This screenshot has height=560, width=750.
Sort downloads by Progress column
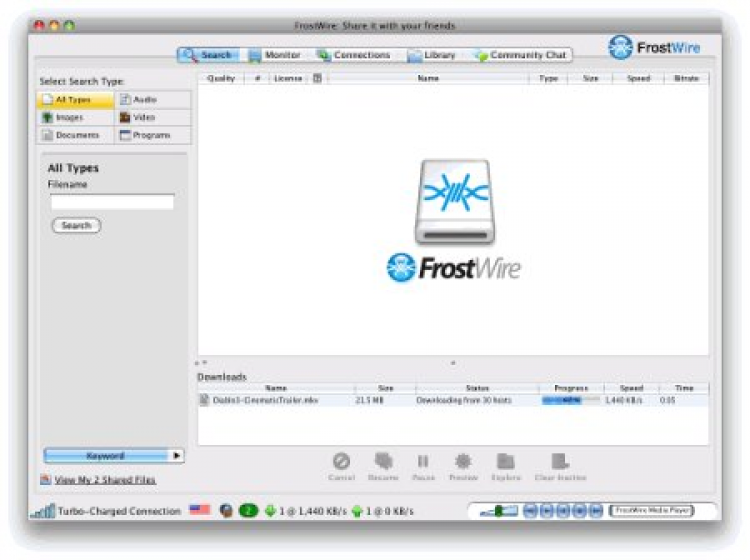pyautogui.click(x=571, y=388)
